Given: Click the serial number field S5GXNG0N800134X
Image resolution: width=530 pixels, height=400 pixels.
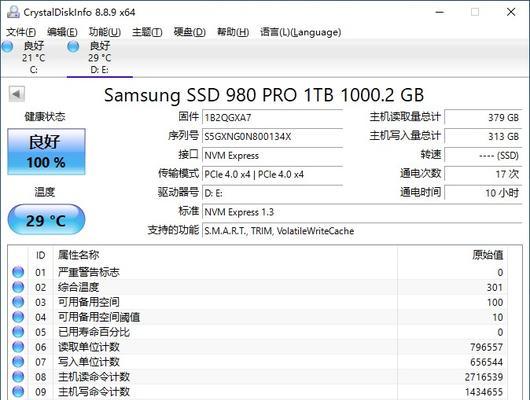Looking at the screenshot, I should [272, 137].
